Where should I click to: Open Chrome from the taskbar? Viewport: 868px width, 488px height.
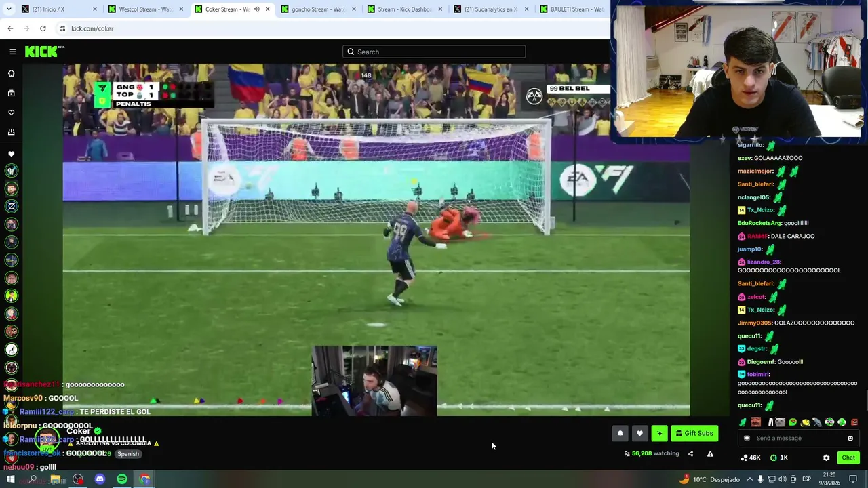144,480
